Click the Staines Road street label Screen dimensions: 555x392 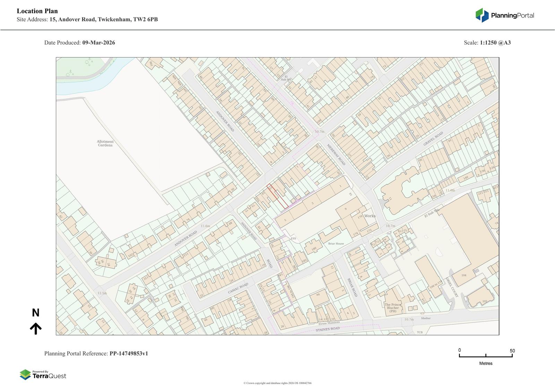(327, 329)
